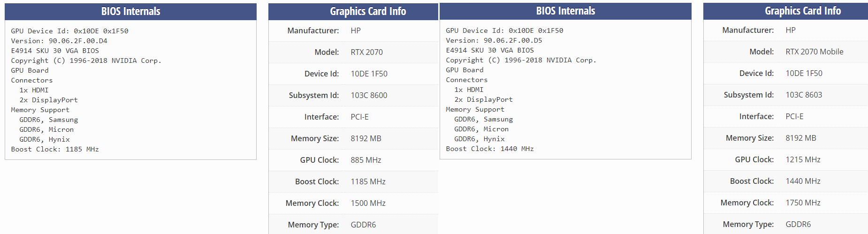
Task: Click the left BIOS Internals header
Action: tap(130, 12)
